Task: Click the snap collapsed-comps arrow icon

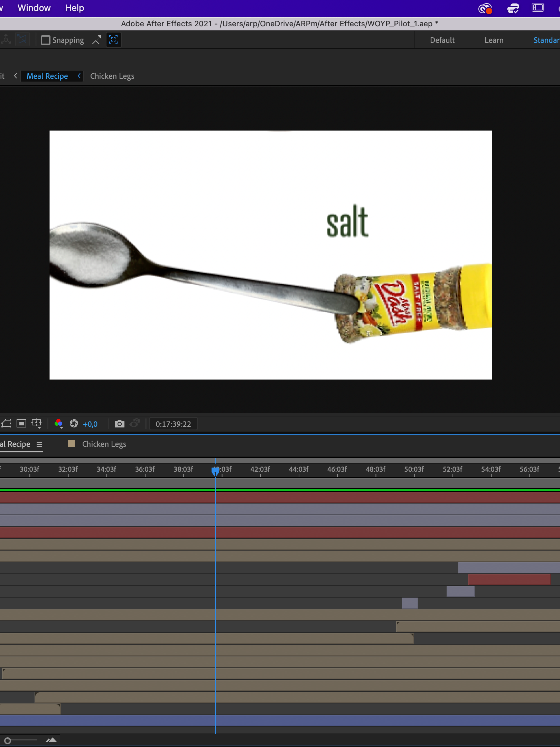Action: 96,40
